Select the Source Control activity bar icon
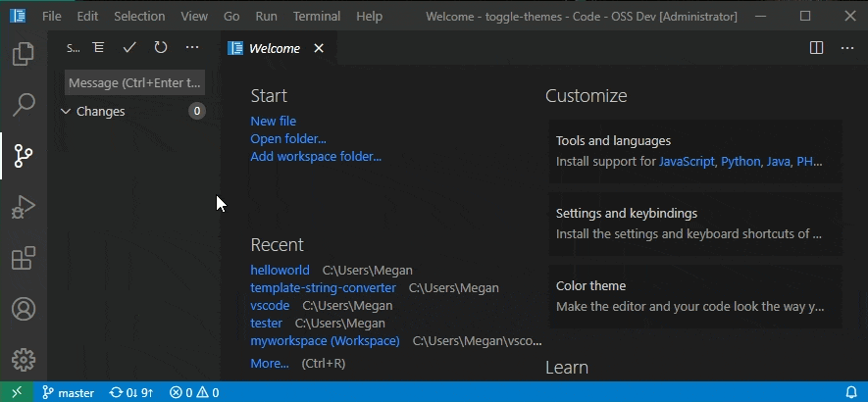The width and height of the screenshot is (868, 402). 24,156
